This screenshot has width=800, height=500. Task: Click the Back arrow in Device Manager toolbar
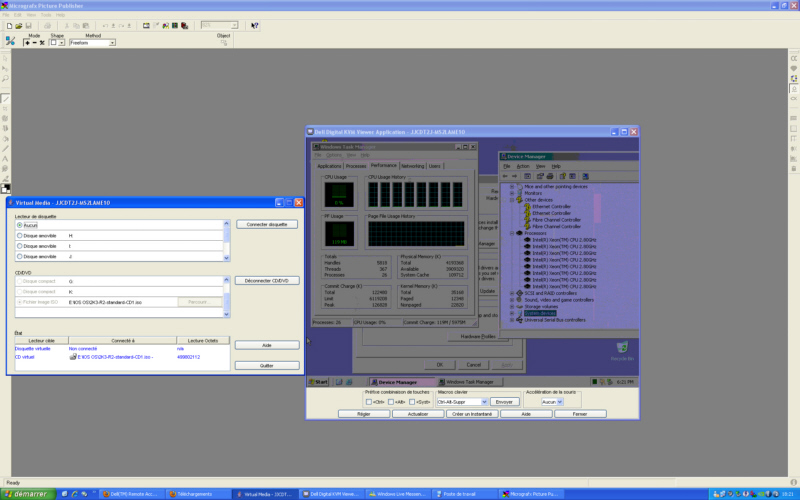(x=505, y=176)
